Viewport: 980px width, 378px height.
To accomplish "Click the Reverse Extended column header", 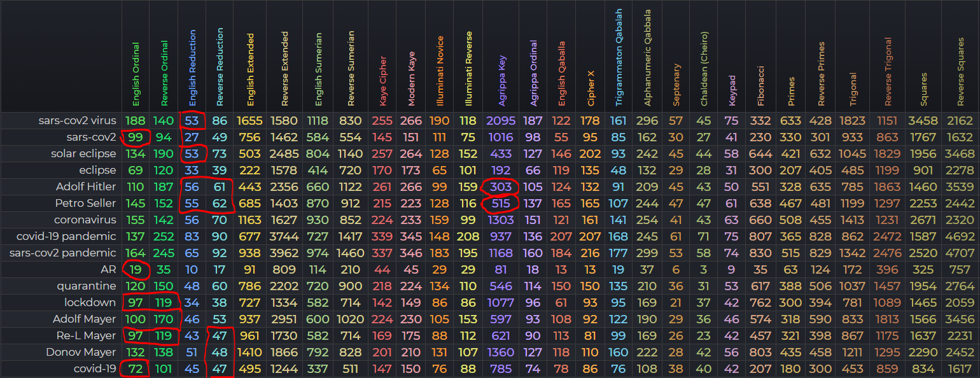I will tap(284, 68).
